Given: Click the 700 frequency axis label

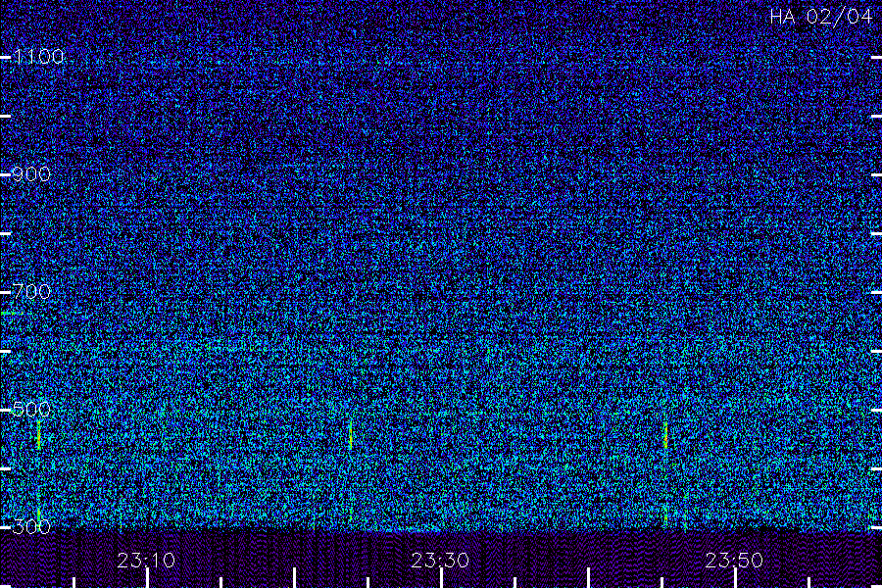Looking at the screenshot, I should (31, 292).
